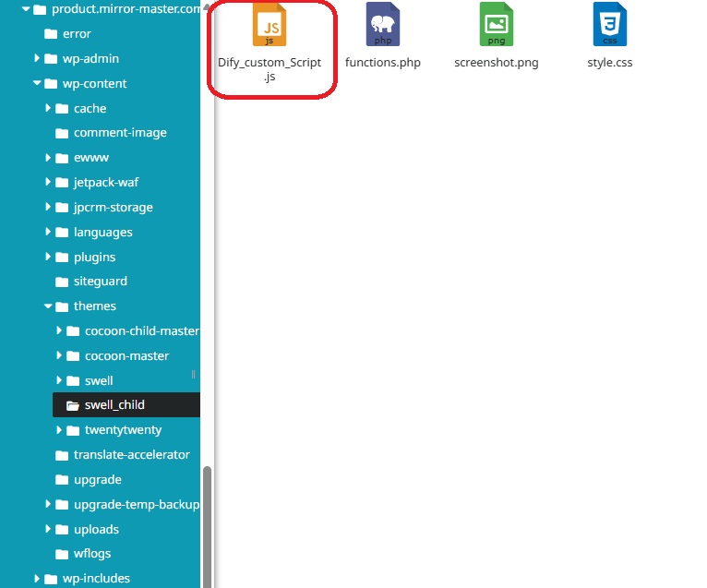Click the siteguard folder icon
This screenshot has height=588, width=707.
coord(62,282)
